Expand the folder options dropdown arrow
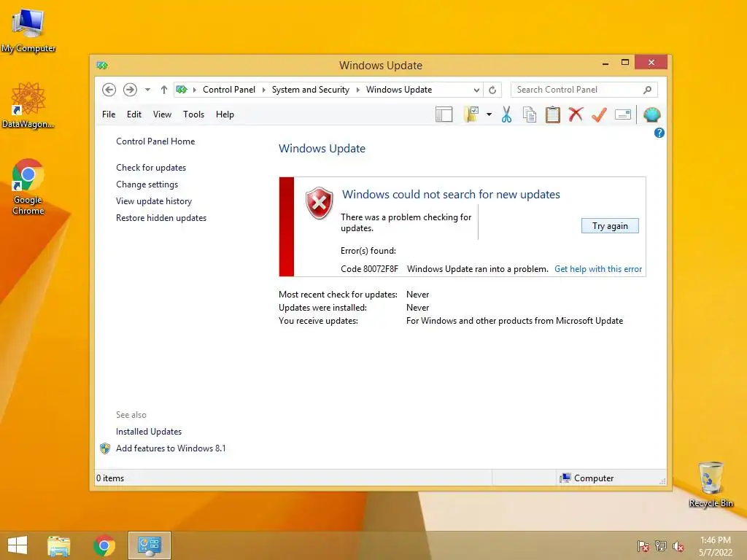The image size is (747, 560). (x=489, y=114)
